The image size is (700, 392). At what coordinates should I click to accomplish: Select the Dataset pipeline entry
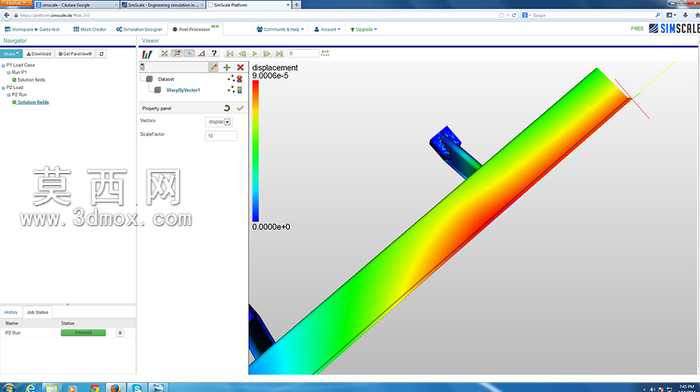pos(166,79)
